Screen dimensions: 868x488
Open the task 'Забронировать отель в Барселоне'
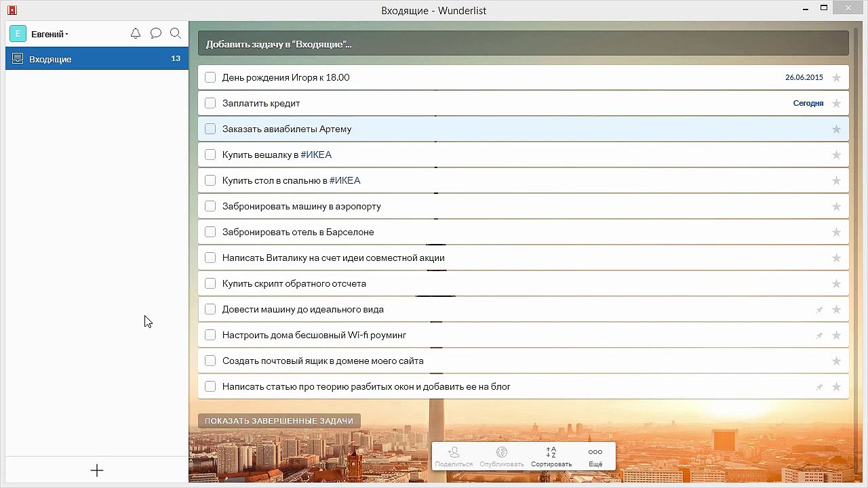[523, 232]
